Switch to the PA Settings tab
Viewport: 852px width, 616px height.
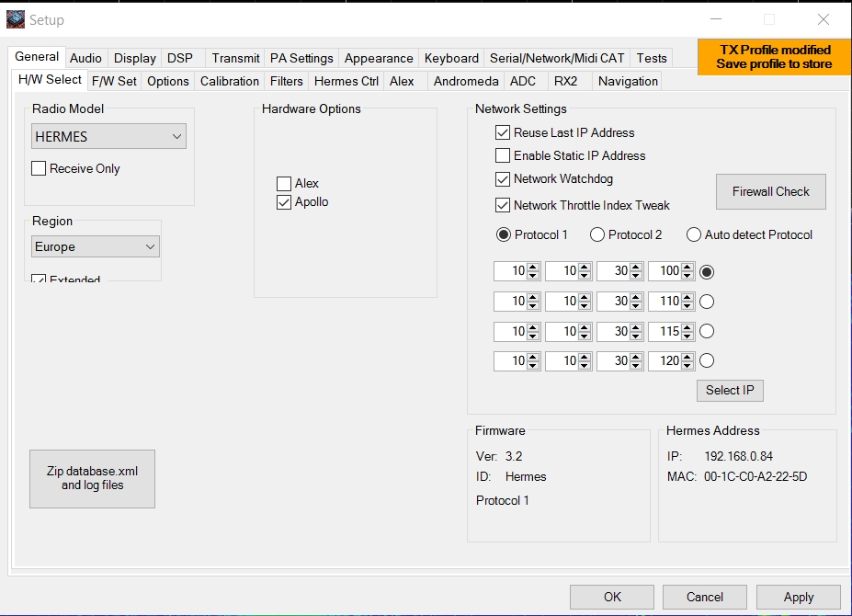(x=301, y=58)
